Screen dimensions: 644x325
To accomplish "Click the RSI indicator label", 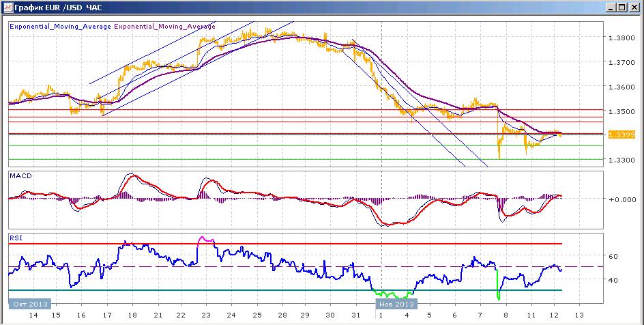I will (15, 238).
